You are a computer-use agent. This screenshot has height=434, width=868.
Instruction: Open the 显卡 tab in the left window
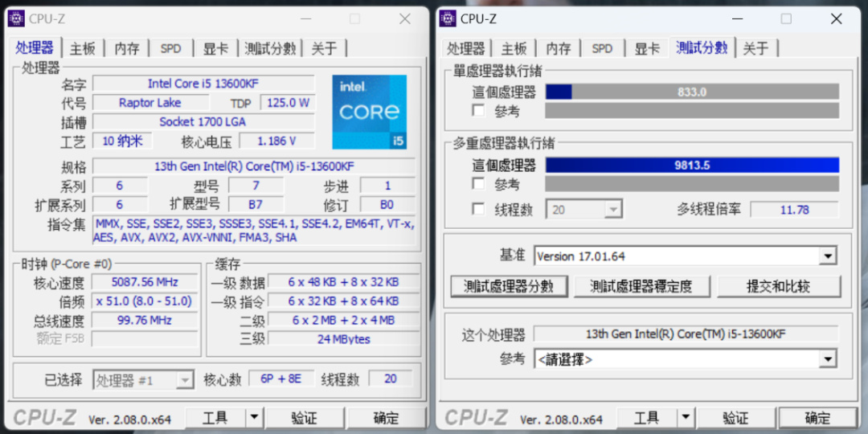coord(215,49)
